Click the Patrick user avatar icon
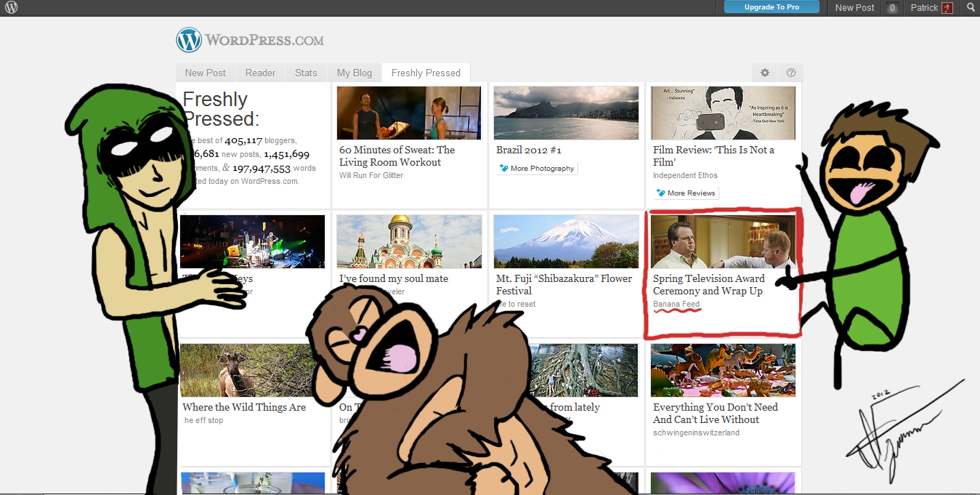This screenshot has height=495, width=980. click(947, 8)
